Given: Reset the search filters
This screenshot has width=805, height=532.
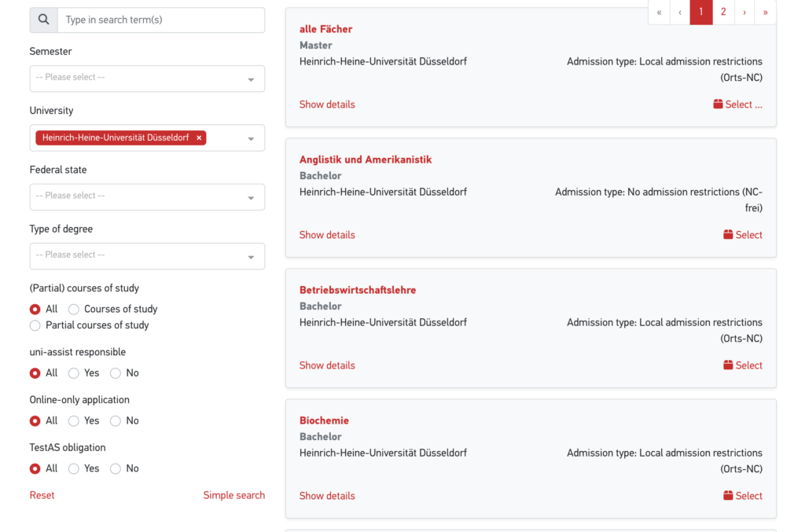Looking at the screenshot, I should (42, 495).
